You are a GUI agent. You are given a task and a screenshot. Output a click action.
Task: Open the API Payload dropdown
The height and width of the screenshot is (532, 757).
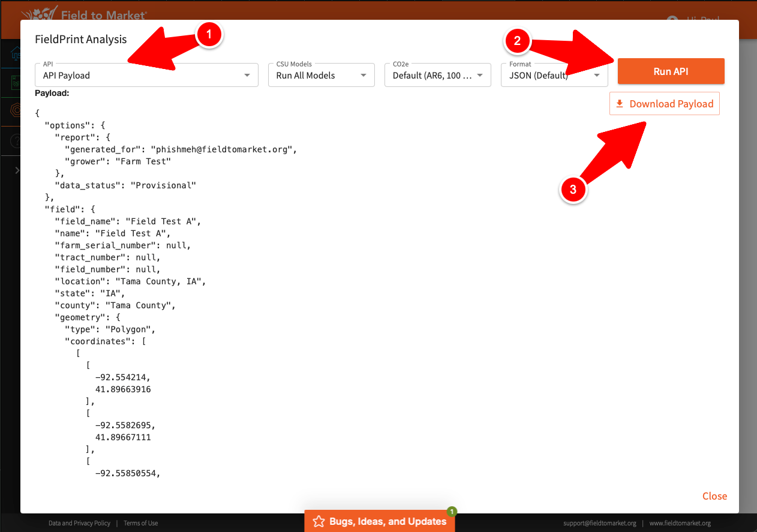146,76
